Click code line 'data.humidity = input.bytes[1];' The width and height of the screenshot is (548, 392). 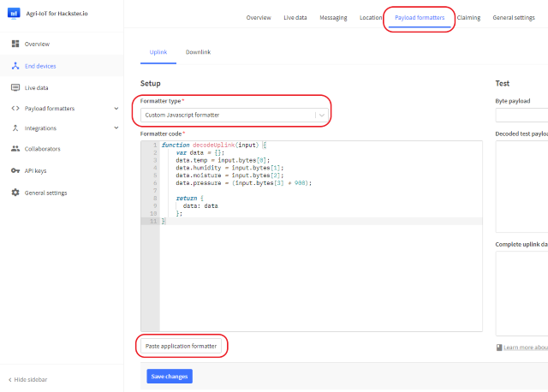tap(229, 168)
